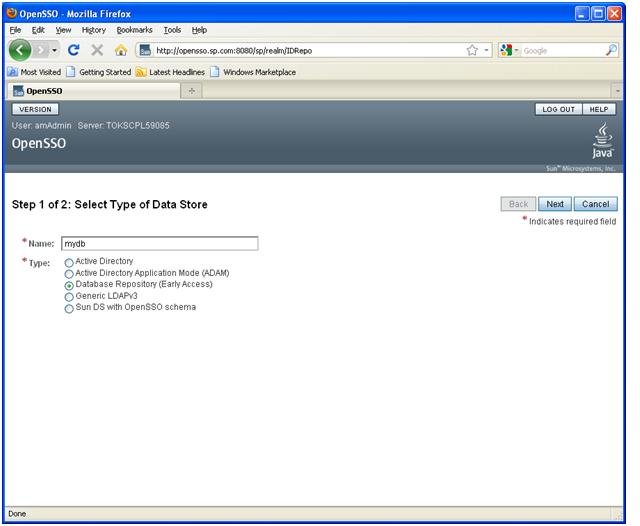Open the History menu
Viewport: 640px width, 526px height.
click(x=93, y=30)
